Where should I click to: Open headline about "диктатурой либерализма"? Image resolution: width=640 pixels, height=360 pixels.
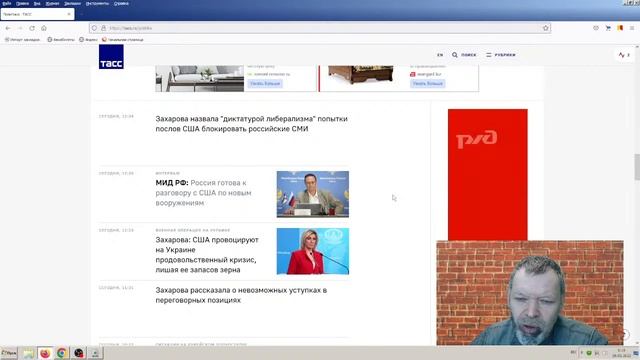(251, 124)
